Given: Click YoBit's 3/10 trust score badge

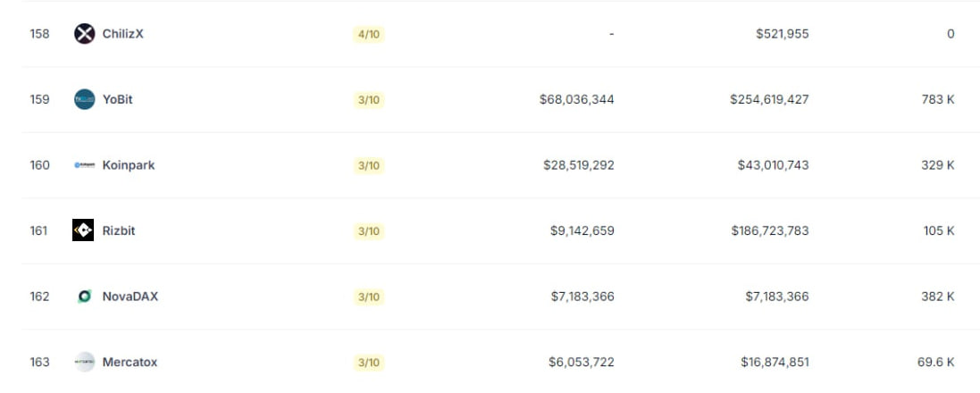Looking at the screenshot, I should 369,100.
